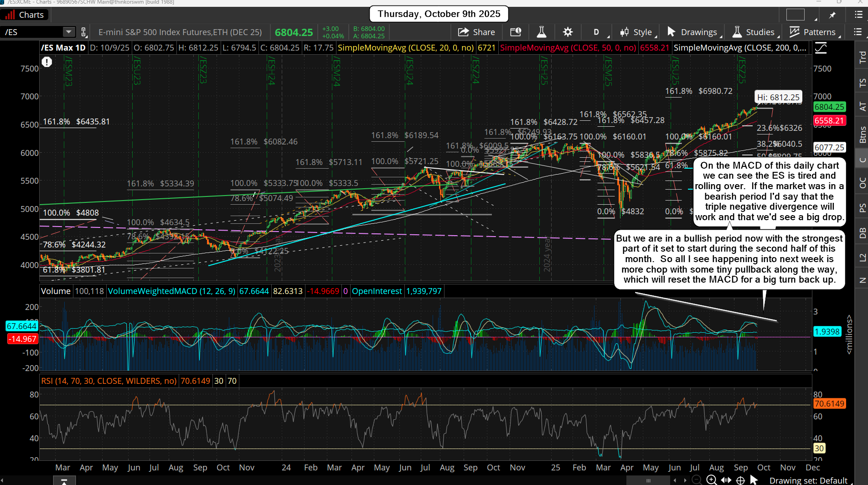Click the pin window icon
The image size is (868, 485).
click(832, 15)
